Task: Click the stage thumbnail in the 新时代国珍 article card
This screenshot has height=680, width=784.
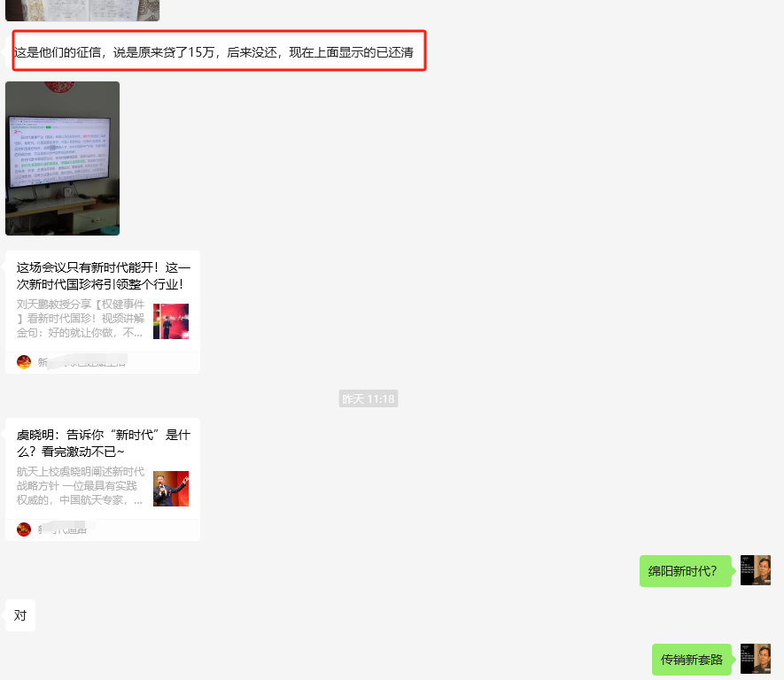Action: [x=171, y=321]
